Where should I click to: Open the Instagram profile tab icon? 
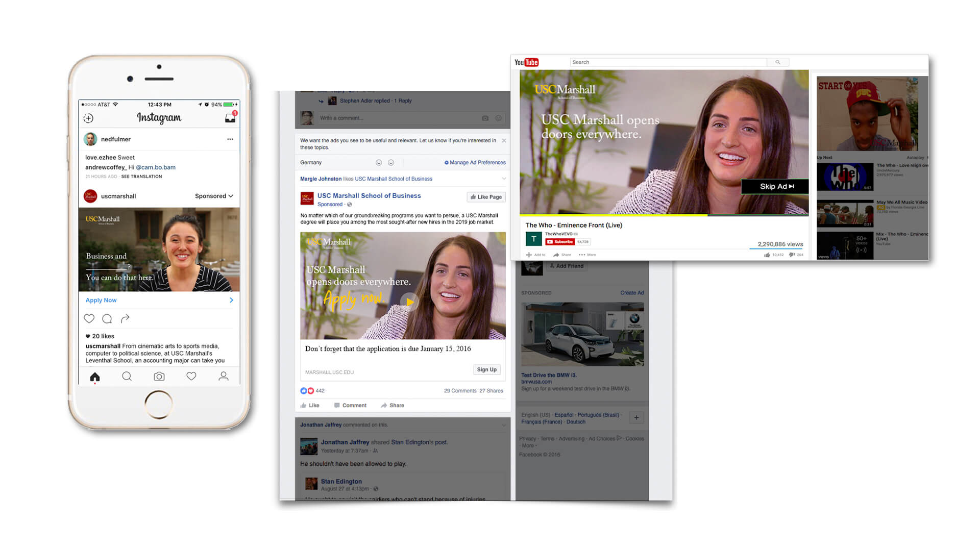[224, 377]
